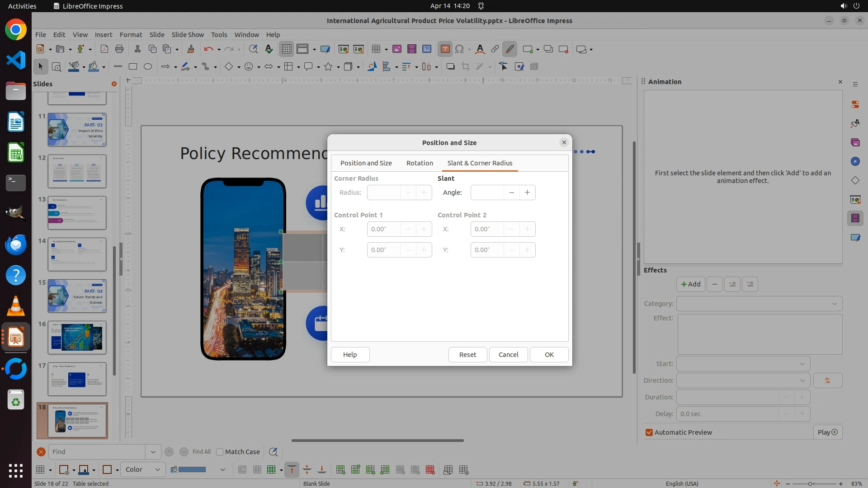Open the Find text history dropdown

pyautogui.click(x=153, y=452)
